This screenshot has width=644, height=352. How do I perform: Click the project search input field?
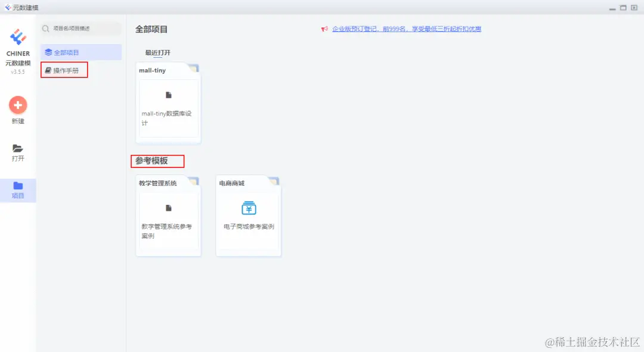(80, 28)
